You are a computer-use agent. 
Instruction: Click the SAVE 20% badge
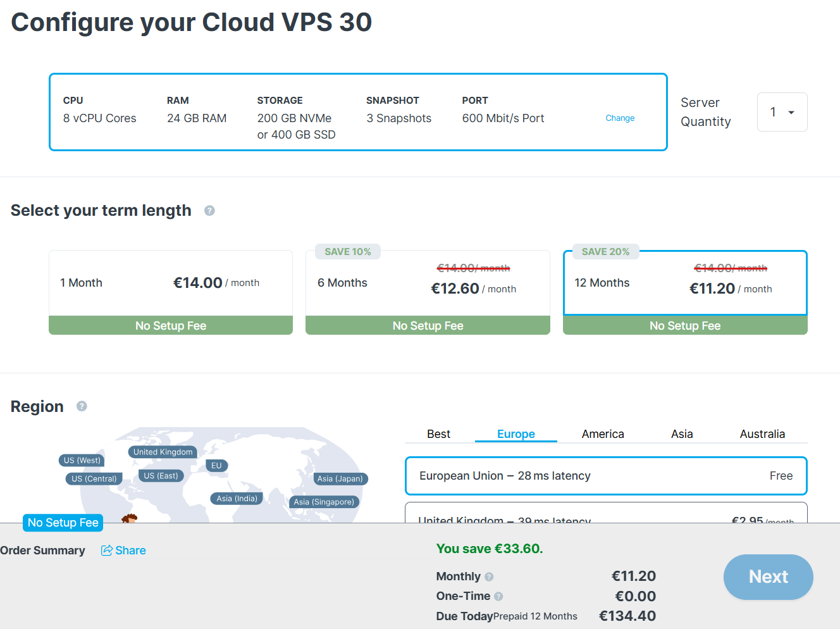coord(605,252)
